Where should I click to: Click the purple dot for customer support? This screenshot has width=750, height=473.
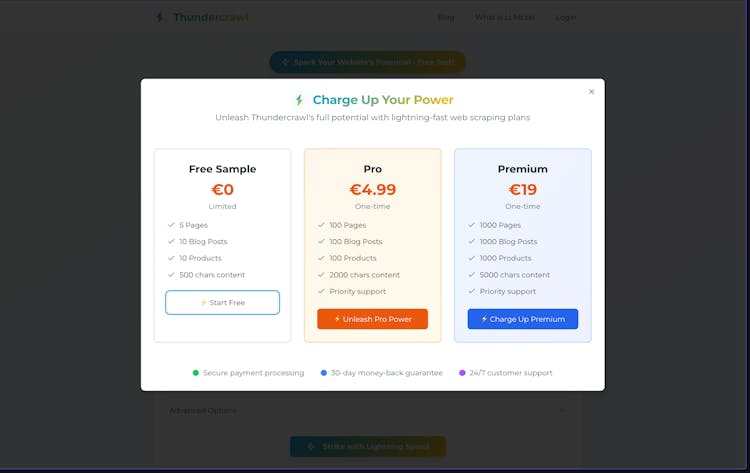462,373
